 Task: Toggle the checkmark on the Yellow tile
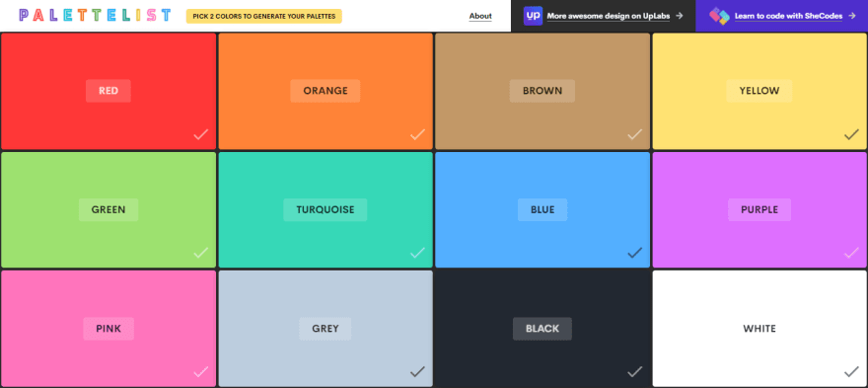click(x=851, y=134)
